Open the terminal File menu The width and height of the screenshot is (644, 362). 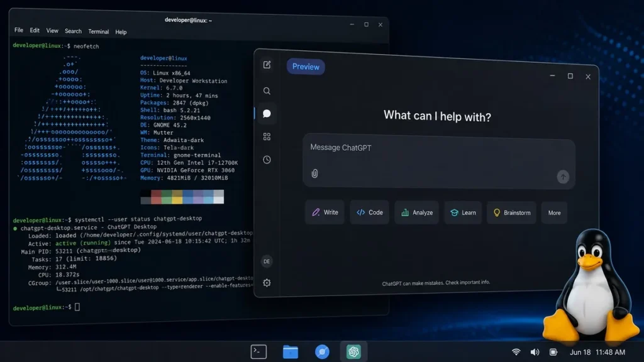coord(19,30)
